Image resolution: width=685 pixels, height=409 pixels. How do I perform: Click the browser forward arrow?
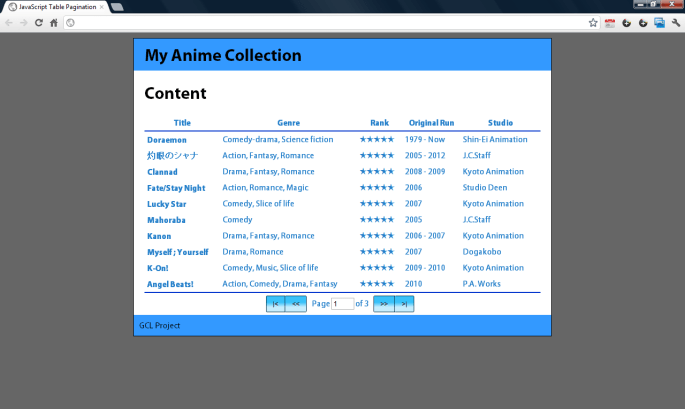pos(24,22)
